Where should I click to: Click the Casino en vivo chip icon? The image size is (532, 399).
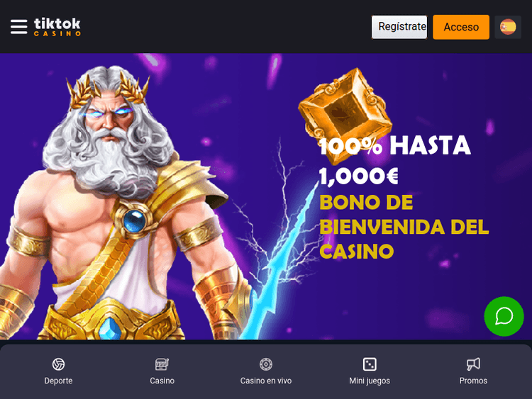click(266, 364)
